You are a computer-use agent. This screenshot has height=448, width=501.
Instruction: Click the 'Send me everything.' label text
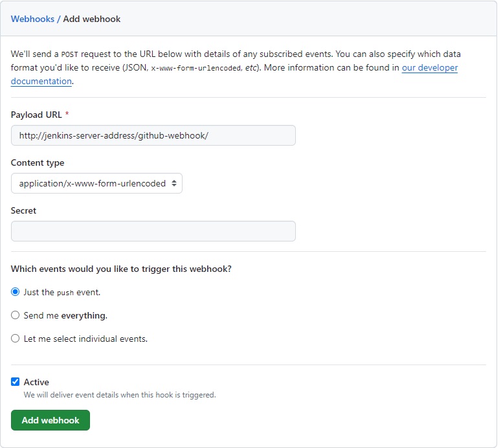pos(65,315)
